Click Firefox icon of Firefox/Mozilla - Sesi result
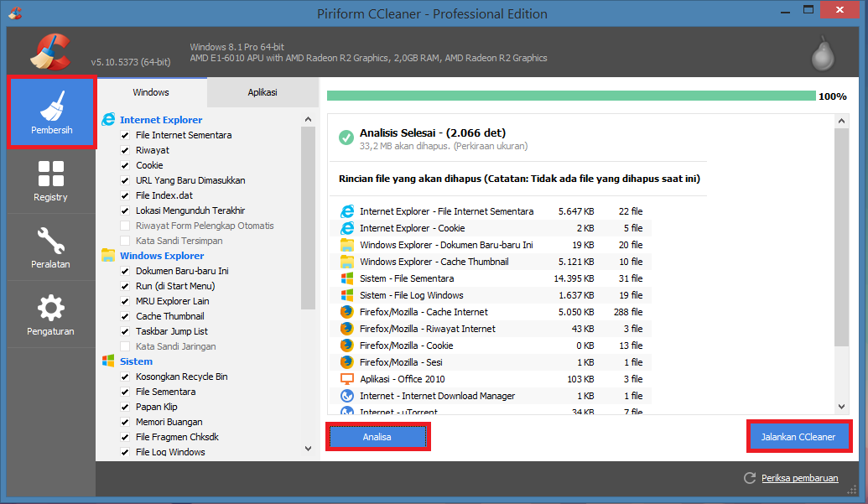 (347, 361)
